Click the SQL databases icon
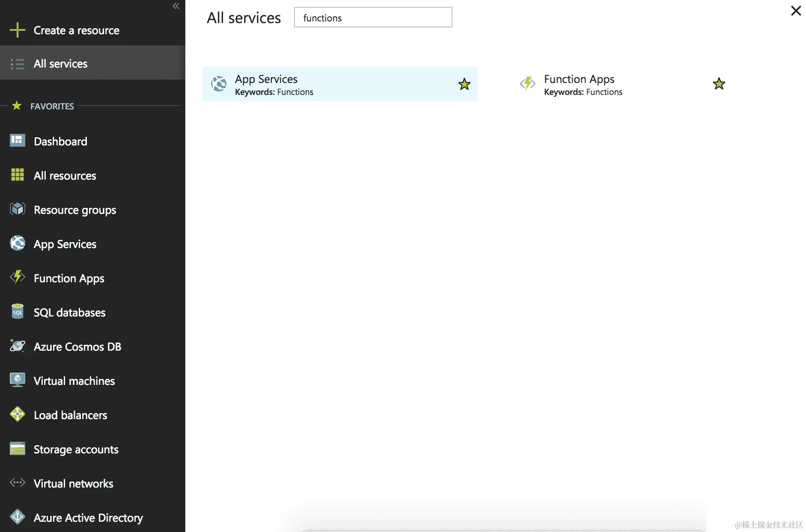 point(18,312)
